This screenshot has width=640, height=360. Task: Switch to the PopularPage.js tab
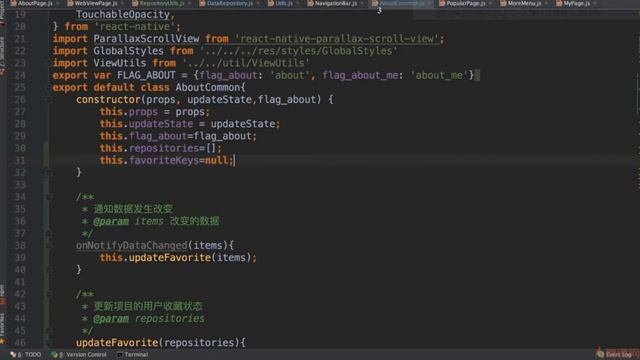tap(466, 3)
